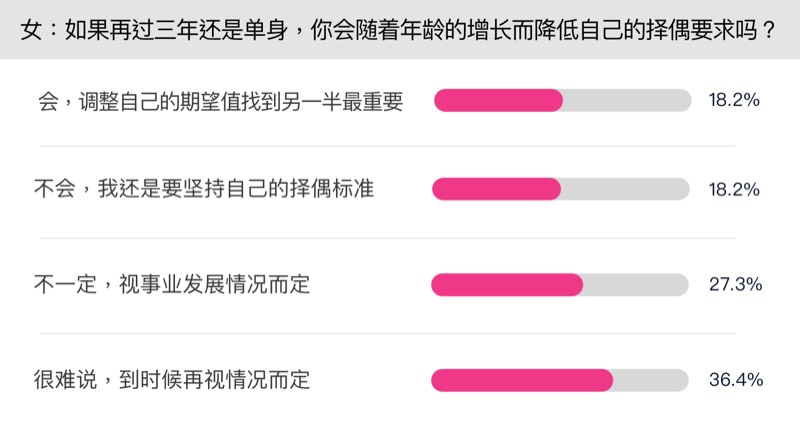Click the "女" prefix in the header

(x=31, y=29)
